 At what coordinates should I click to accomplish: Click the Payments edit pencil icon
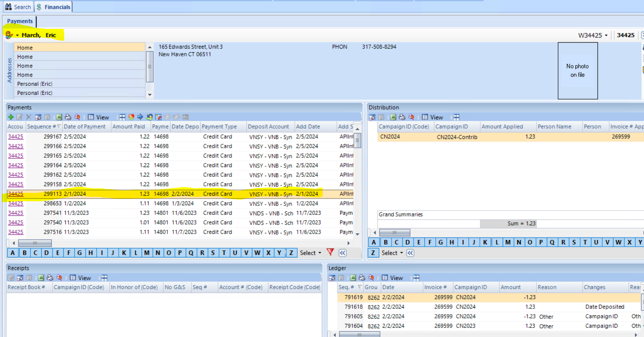(20, 117)
